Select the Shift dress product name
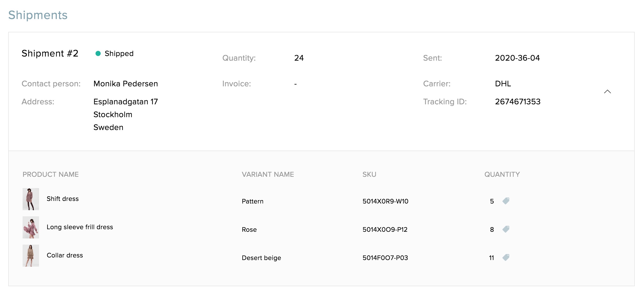This screenshot has height=296, width=644. click(63, 199)
